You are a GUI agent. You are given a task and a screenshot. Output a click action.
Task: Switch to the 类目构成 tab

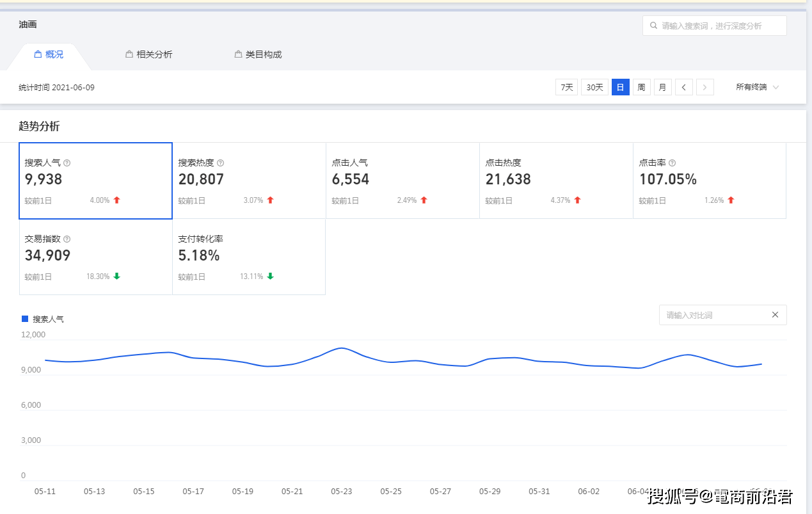click(x=258, y=54)
